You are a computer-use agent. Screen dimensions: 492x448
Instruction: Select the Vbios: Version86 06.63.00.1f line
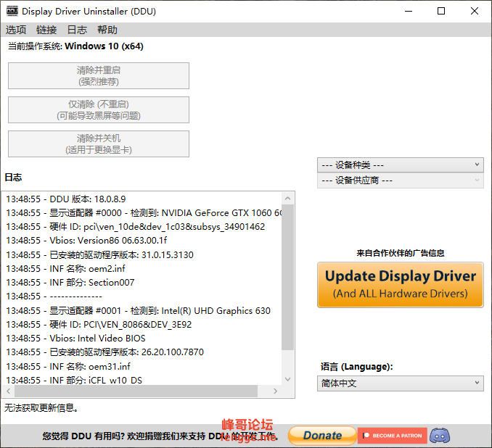tap(86, 241)
